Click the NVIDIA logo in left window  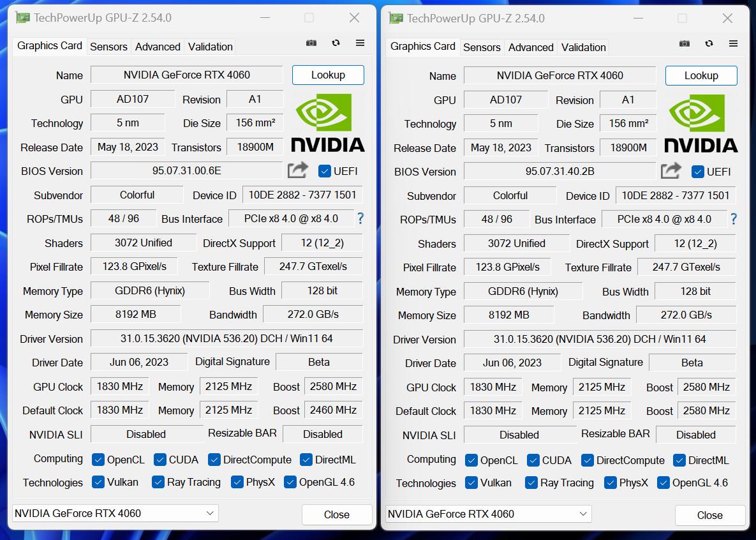click(x=328, y=123)
